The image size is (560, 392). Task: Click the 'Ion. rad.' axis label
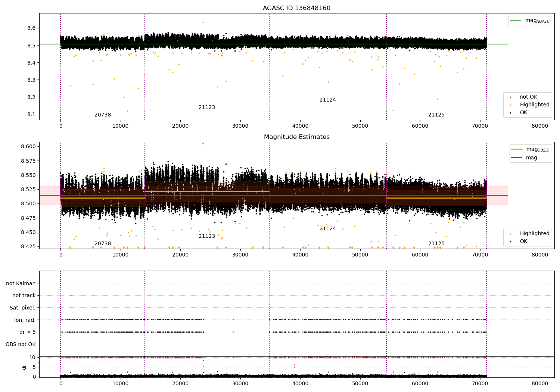pyautogui.click(x=25, y=320)
